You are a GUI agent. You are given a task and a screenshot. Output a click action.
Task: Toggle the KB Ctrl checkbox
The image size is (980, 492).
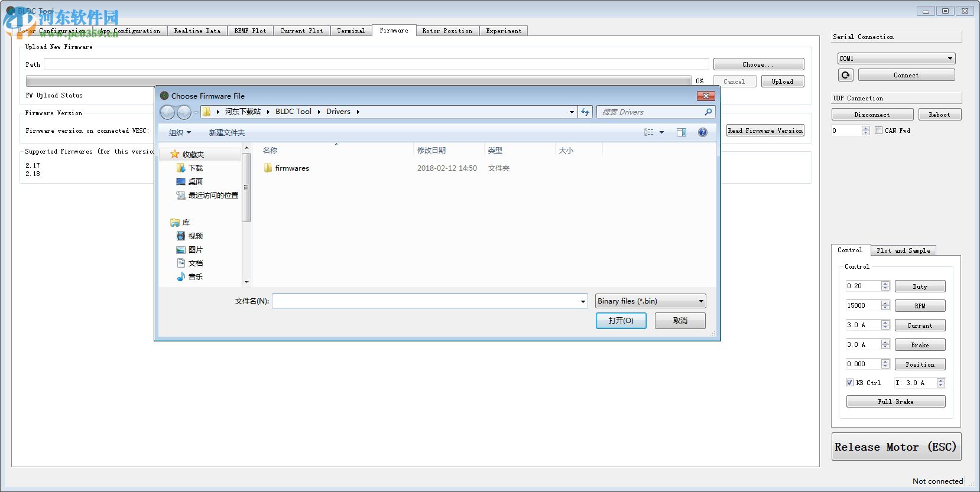[849, 383]
